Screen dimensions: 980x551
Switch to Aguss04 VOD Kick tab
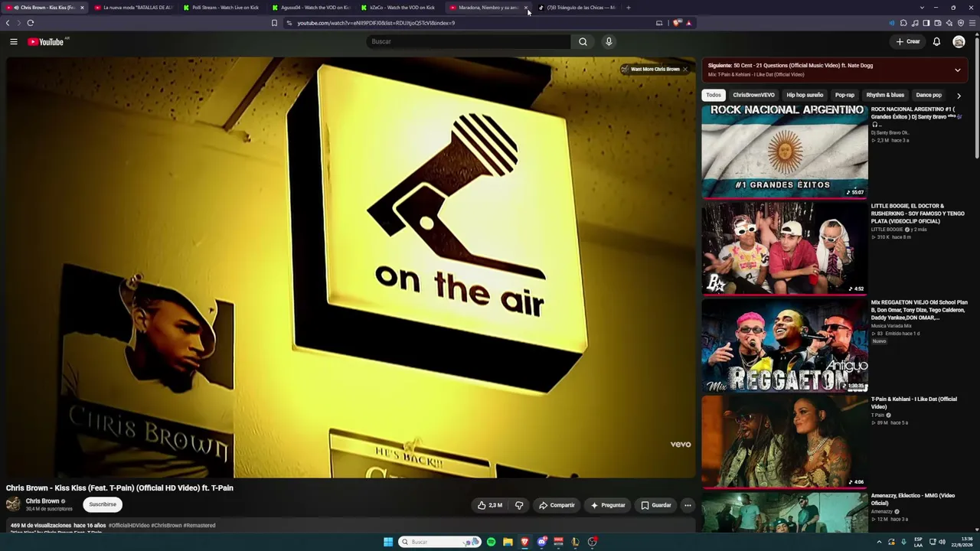311,8
